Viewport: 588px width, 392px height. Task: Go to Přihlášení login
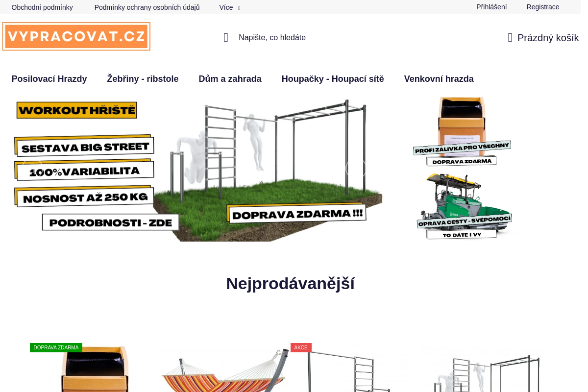[491, 7]
